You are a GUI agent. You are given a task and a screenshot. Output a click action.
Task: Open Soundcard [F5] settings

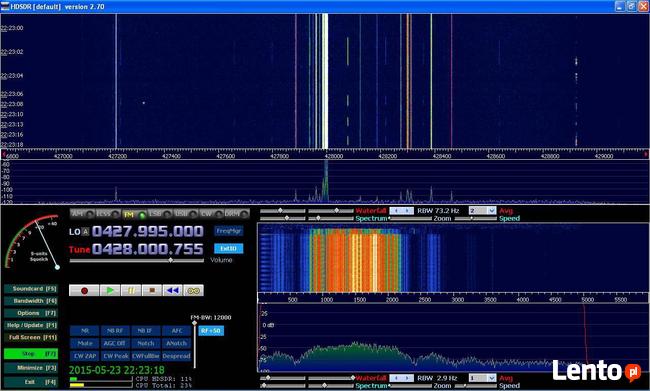point(31,289)
